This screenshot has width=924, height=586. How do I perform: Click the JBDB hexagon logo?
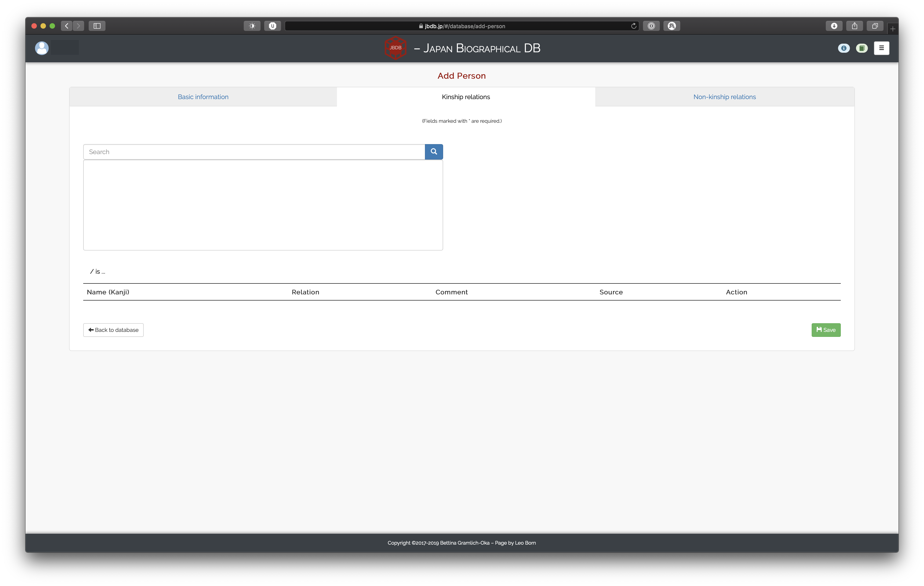395,48
